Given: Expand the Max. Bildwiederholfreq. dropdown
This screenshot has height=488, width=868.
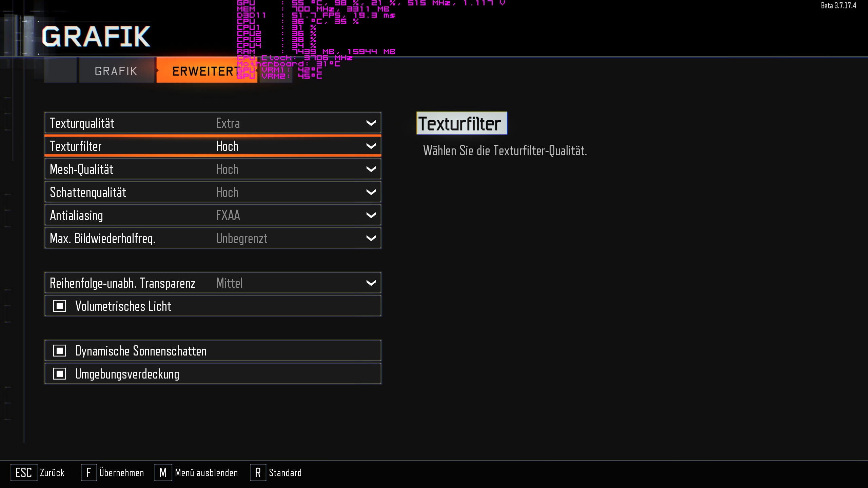Looking at the screenshot, I should [213, 238].
